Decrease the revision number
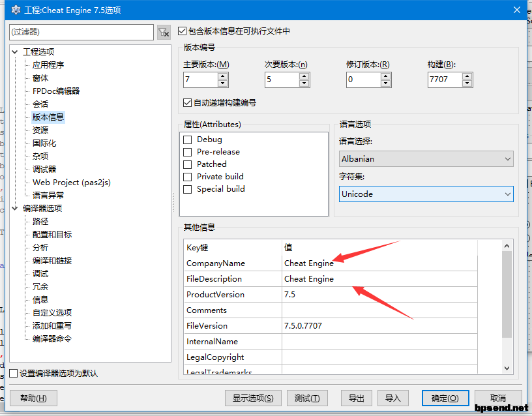 point(386,83)
